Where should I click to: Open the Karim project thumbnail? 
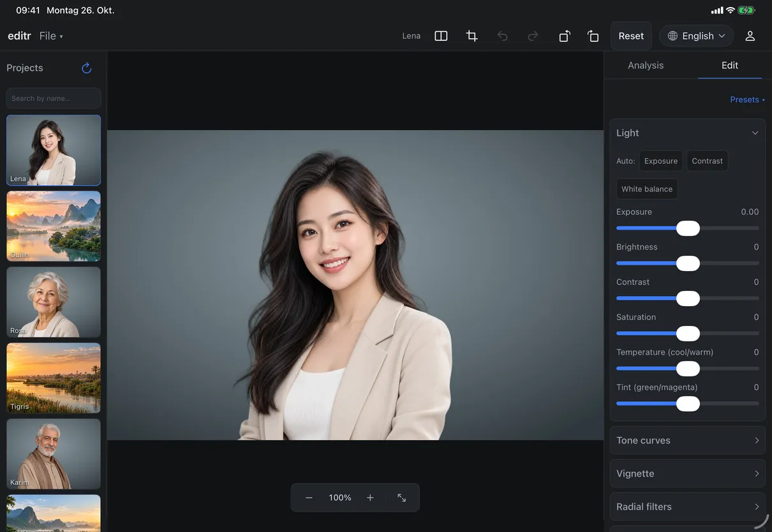coord(54,454)
